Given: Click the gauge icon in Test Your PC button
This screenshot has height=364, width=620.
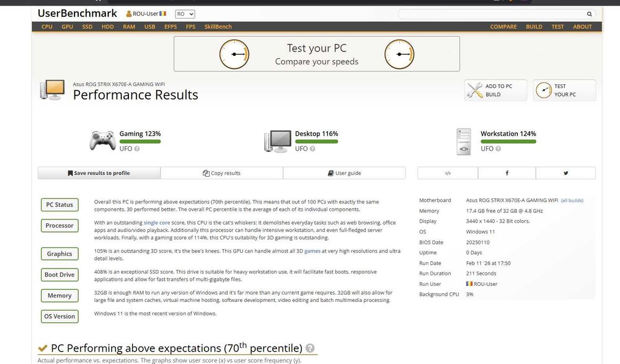Looking at the screenshot, I should tap(544, 90).
